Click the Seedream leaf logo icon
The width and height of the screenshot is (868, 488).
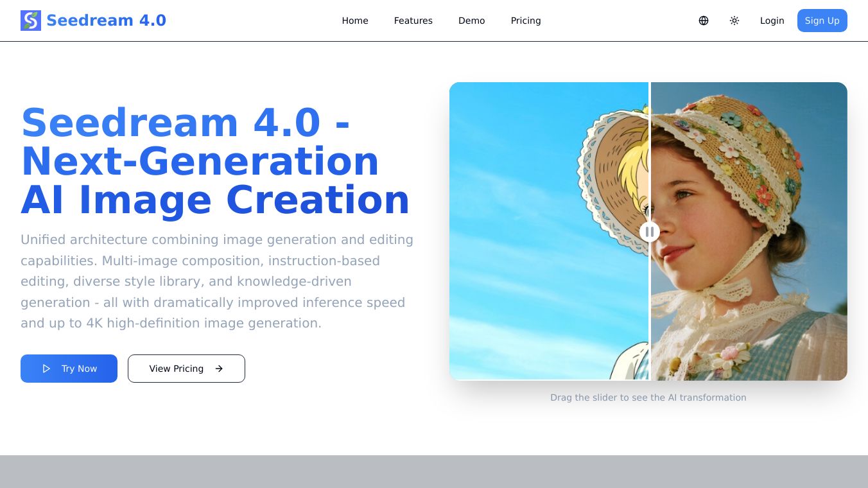31,21
